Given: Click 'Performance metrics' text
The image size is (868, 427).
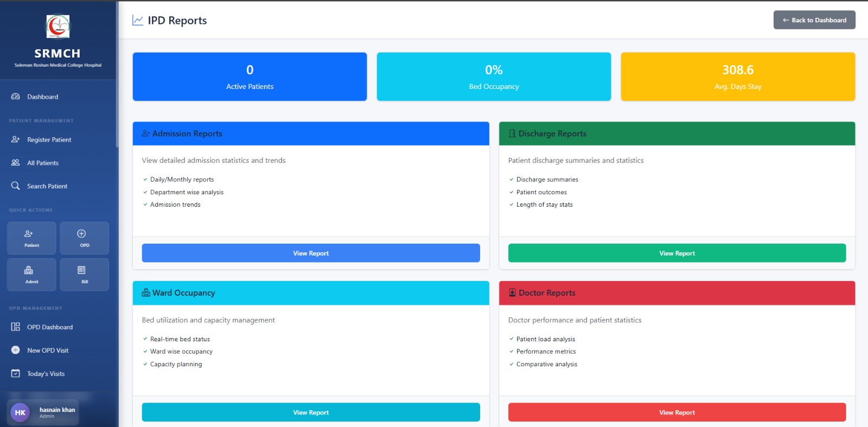Looking at the screenshot, I should (546, 352).
